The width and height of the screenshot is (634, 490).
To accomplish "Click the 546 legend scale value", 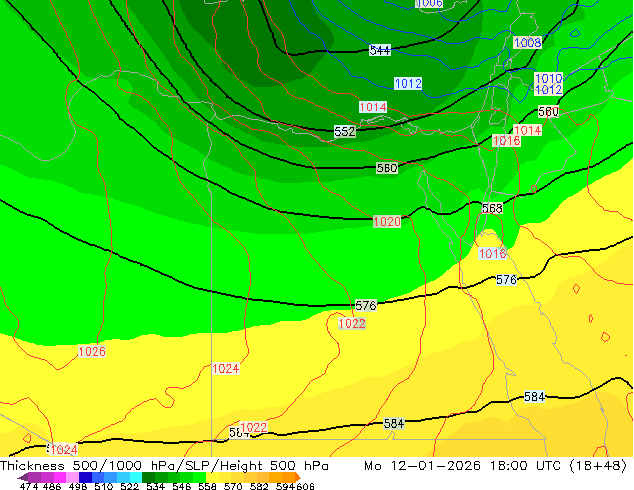I will (x=182, y=486).
